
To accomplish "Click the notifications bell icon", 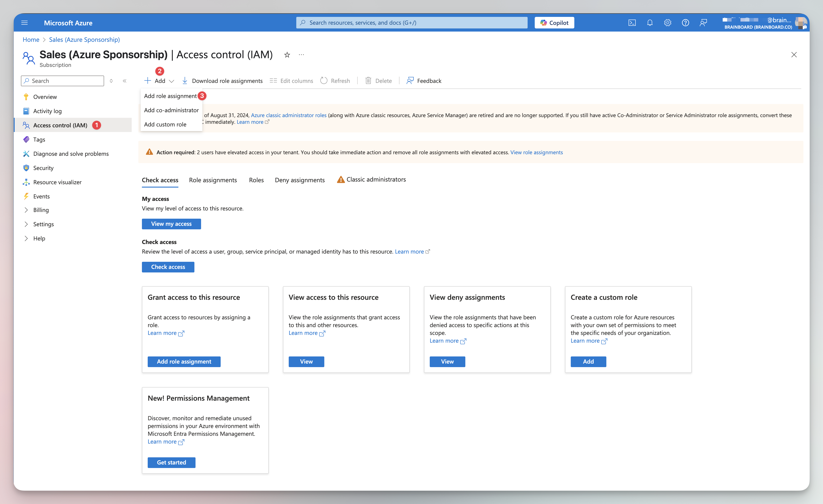I will click(650, 23).
